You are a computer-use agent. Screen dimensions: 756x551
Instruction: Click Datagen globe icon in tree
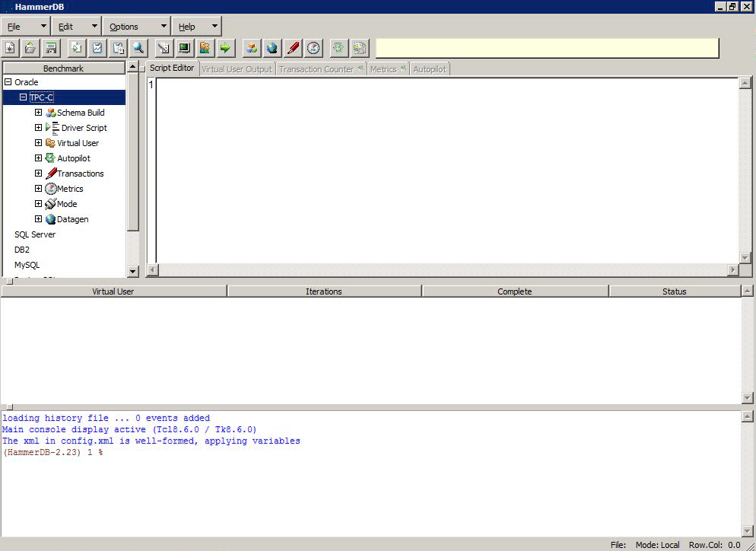[51, 219]
